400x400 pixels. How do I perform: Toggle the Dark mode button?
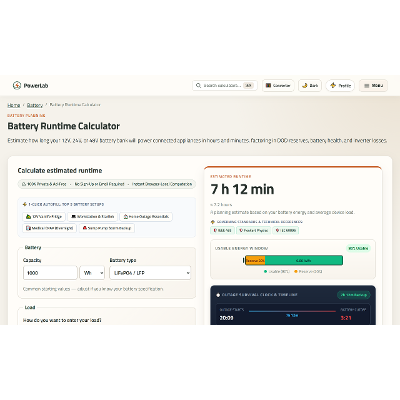click(310, 86)
